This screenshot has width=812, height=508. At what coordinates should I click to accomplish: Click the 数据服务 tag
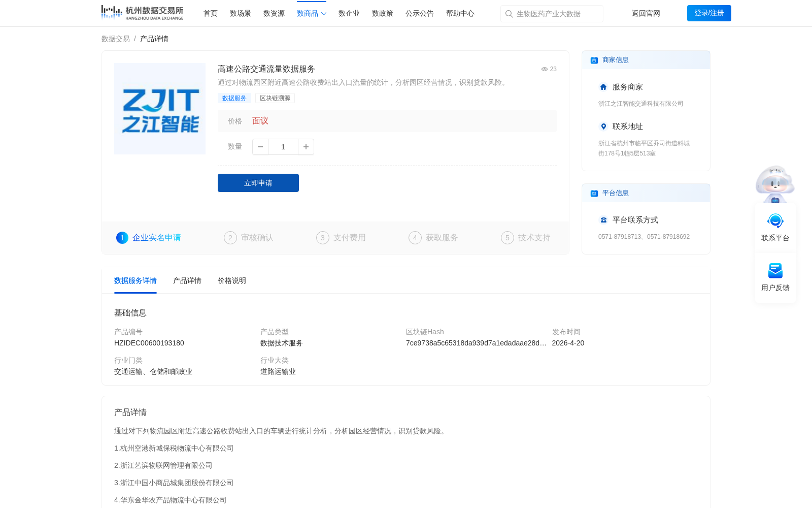click(x=234, y=98)
